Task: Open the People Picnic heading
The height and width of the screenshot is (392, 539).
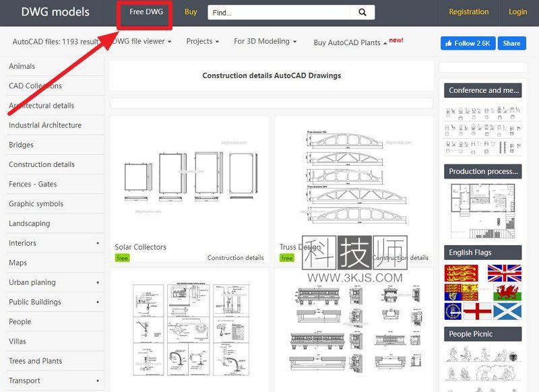Action: pyautogui.click(x=483, y=334)
